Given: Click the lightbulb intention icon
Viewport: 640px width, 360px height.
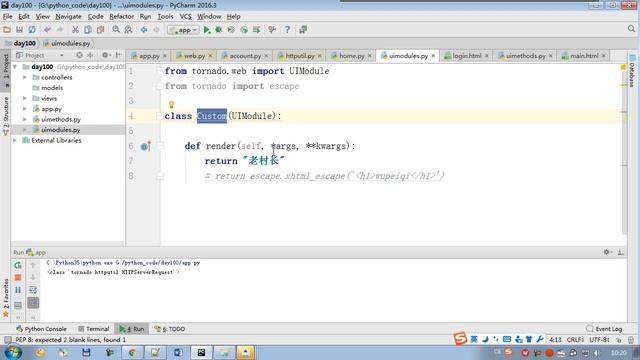Looking at the screenshot, I should point(171,105).
